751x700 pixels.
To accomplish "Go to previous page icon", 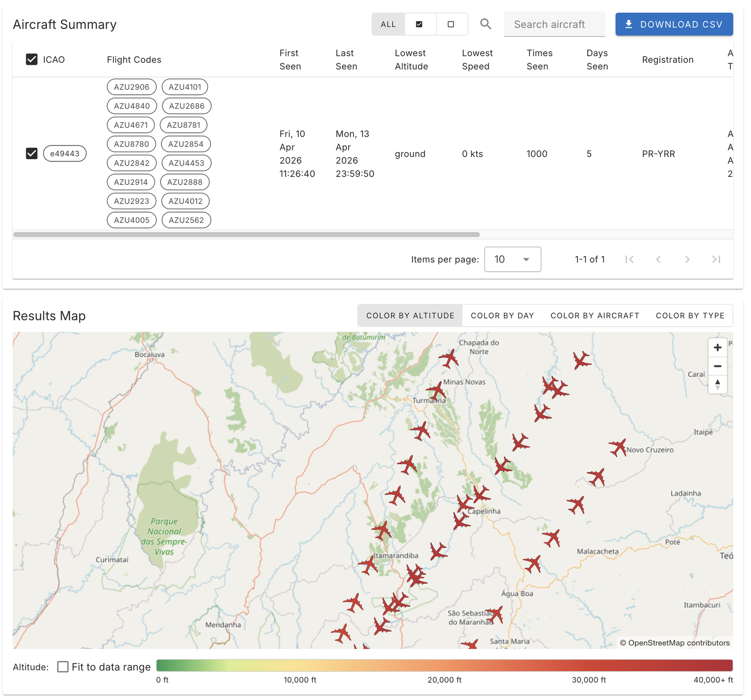I will pos(658,259).
